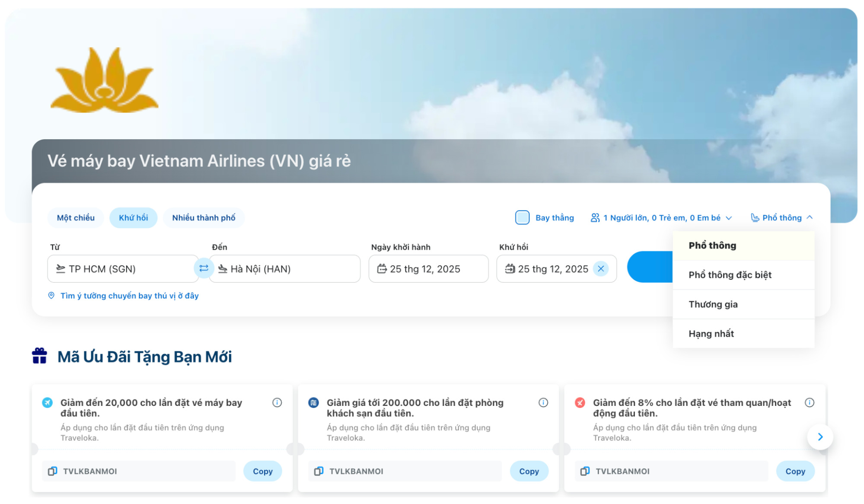Click info icon on flight discount coupon
This screenshot has height=504, width=864.
[x=277, y=402]
